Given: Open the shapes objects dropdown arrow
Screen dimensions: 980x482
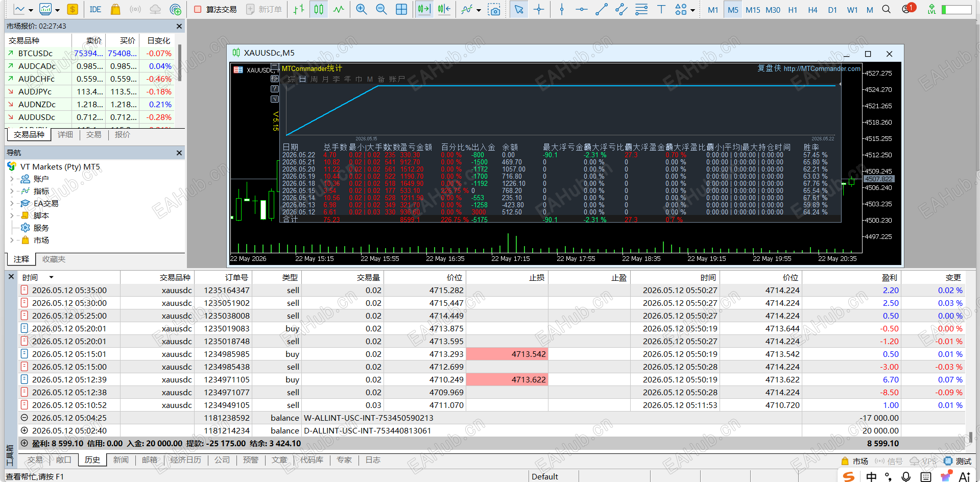Looking at the screenshot, I should [x=692, y=10].
